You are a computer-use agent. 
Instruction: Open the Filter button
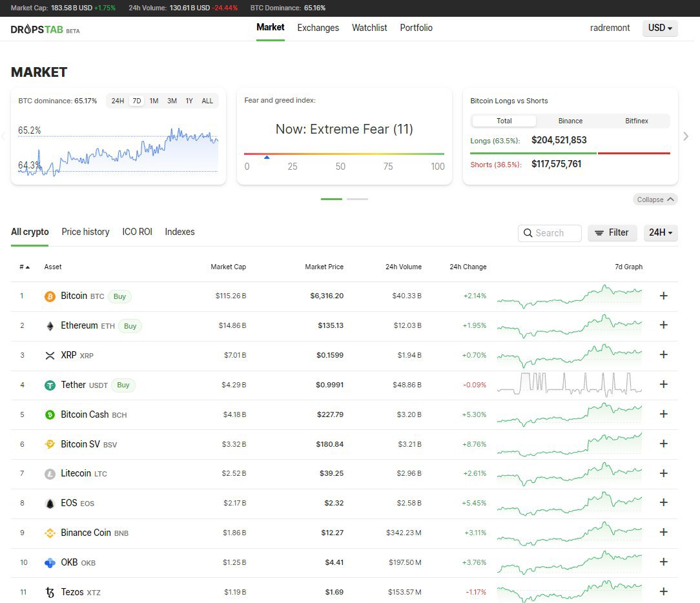click(612, 232)
